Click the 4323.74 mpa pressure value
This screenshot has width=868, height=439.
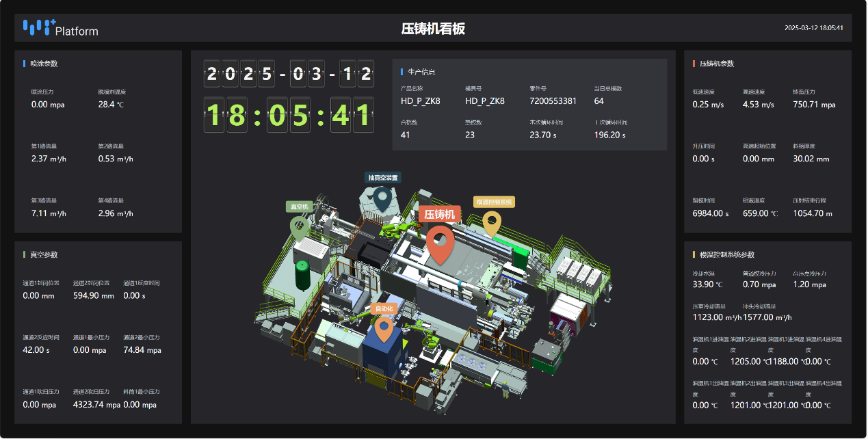click(96, 405)
